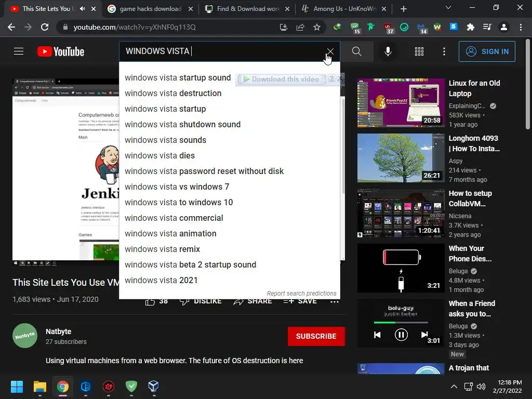Open the volume control in system tray
Image resolution: width=532 pixels, height=399 pixels.
tap(481, 387)
